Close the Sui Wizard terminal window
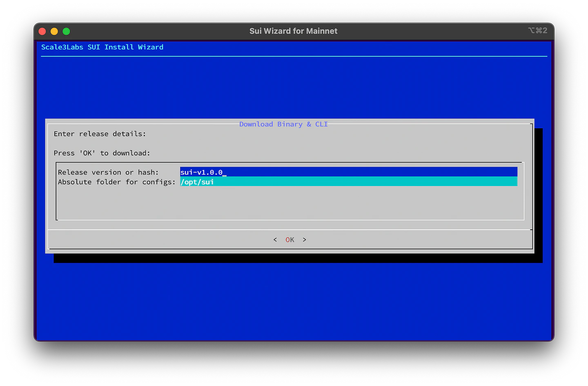The image size is (588, 386). point(42,31)
